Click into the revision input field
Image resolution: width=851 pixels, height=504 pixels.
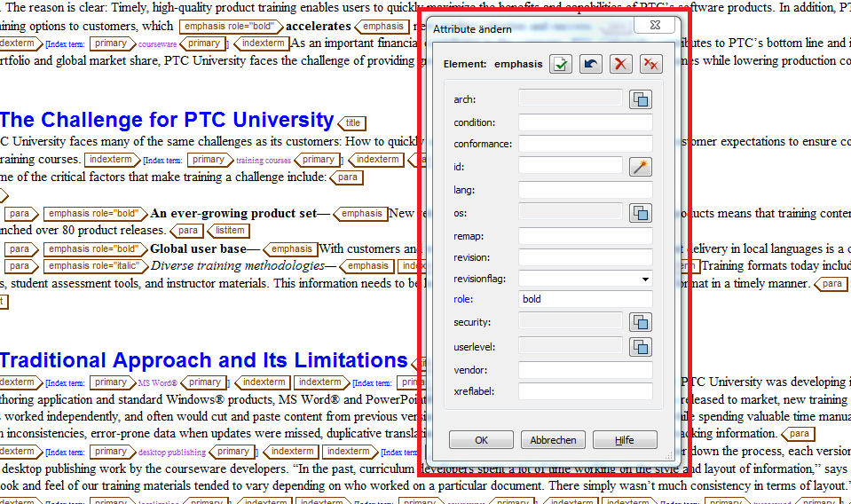585,257
